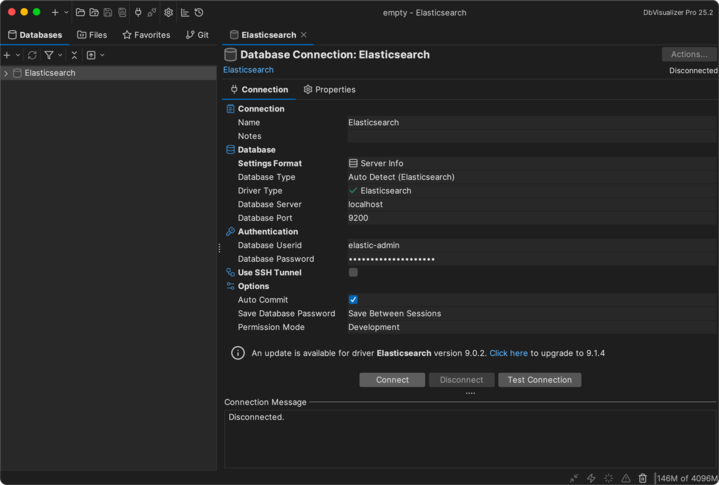This screenshot has height=485, width=719.
Task: Toggle the Use SSH Tunnel checkbox
Action: click(353, 272)
